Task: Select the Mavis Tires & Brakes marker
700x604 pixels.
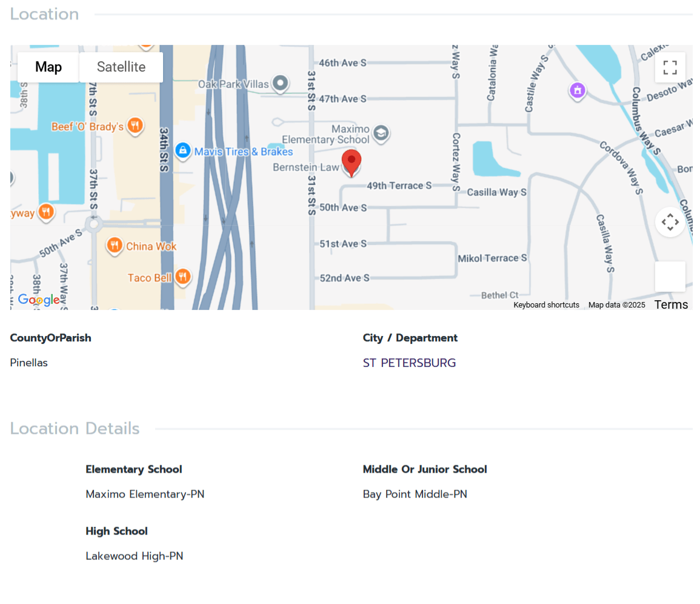Action: click(x=182, y=151)
